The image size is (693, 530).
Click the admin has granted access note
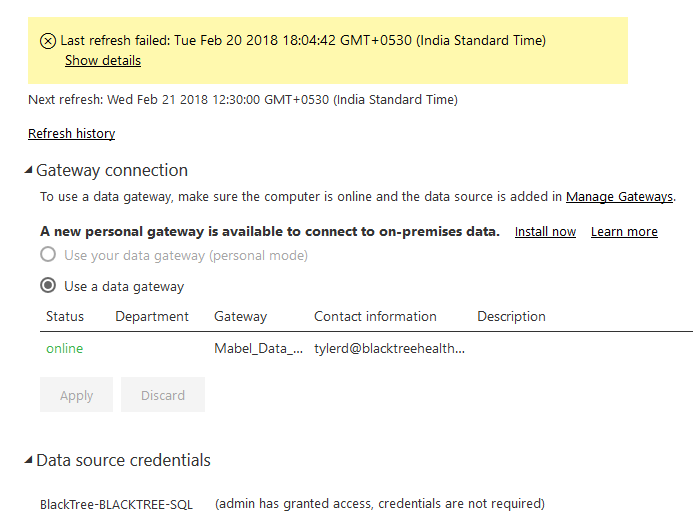[x=380, y=504]
